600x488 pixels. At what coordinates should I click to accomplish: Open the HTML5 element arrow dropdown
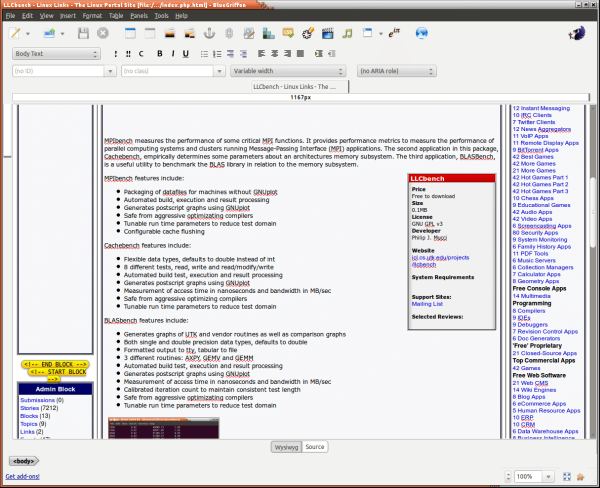click(x=381, y=34)
